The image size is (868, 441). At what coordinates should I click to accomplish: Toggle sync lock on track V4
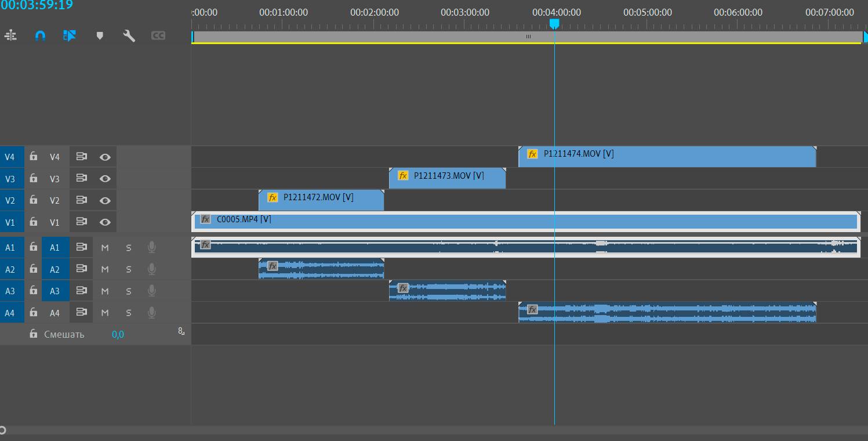tap(81, 157)
